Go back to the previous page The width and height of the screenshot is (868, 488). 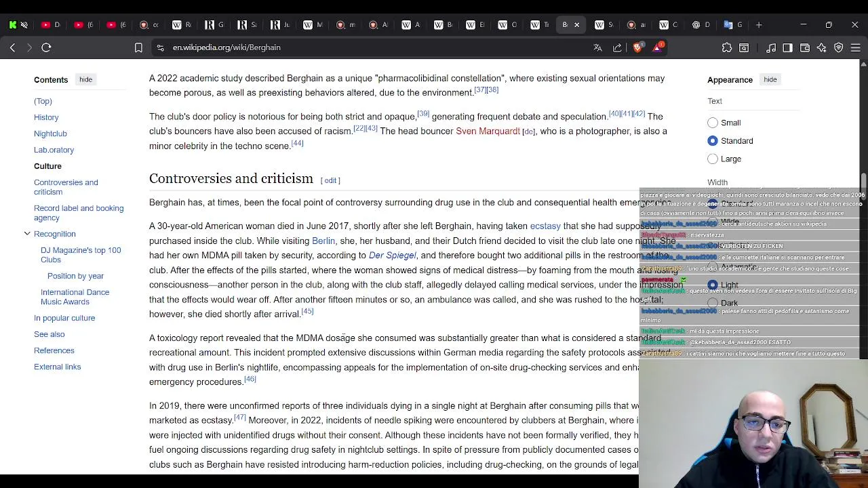click(x=12, y=47)
